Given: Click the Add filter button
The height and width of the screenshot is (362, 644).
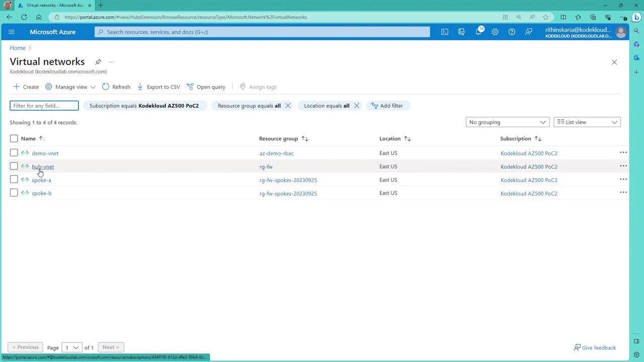Looking at the screenshot, I should point(387,106).
